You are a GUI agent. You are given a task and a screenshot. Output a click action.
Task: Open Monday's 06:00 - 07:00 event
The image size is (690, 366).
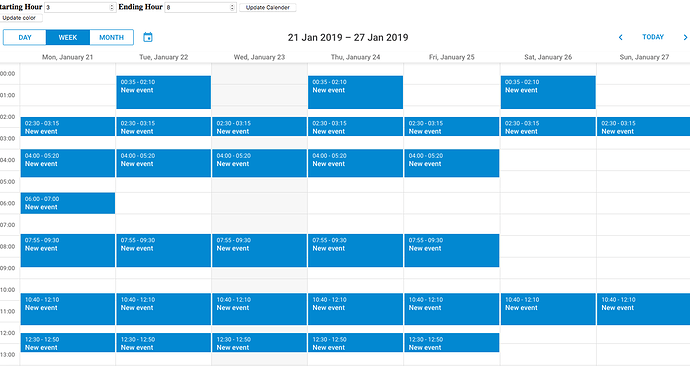pyautogui.click(x=67, y=203)
